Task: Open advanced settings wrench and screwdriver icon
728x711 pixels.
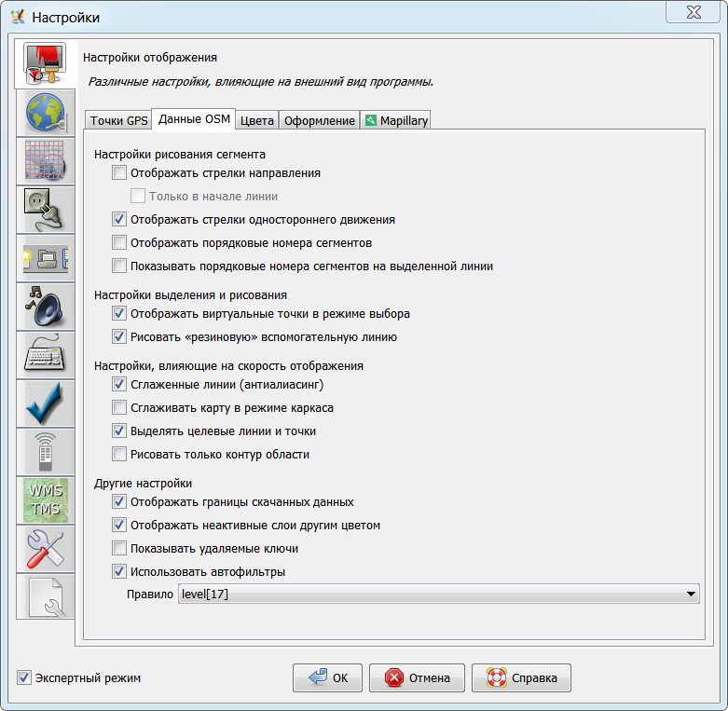Action: 45,550
